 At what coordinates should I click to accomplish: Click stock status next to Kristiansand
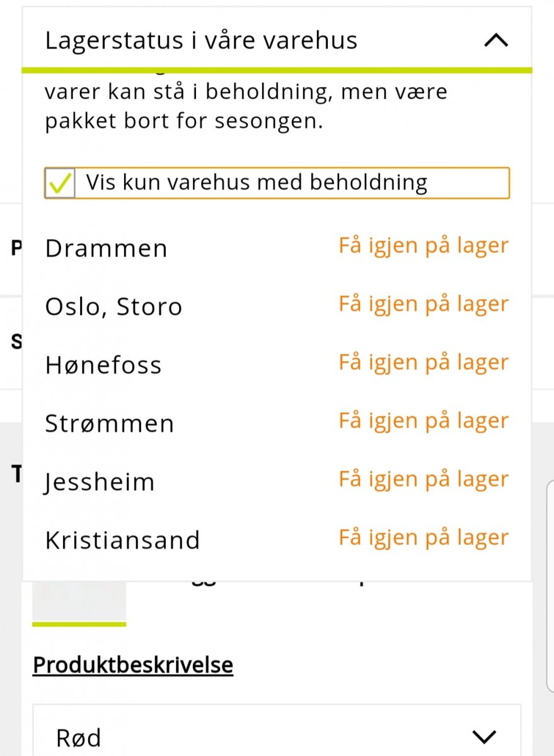click(424, 538)
